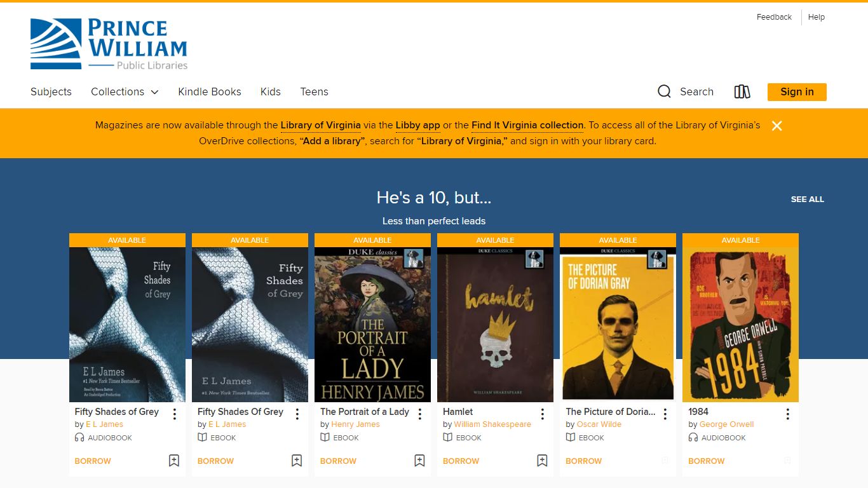View author Oscar Wilde

click(599, 424)
